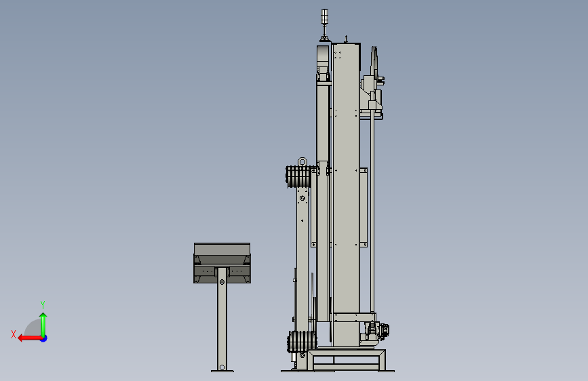Select the handwheel at the machine's upper right
This screenshot has width=588, height=381.
pos(374,62)
